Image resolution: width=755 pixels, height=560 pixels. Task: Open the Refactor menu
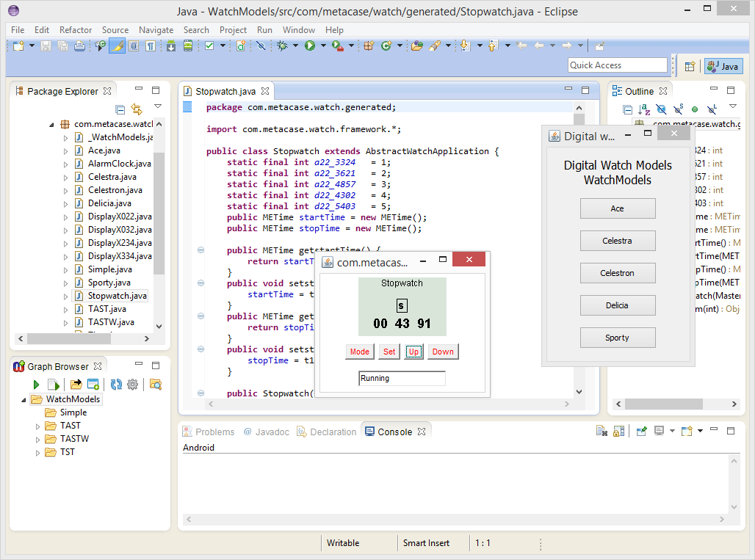75,30
